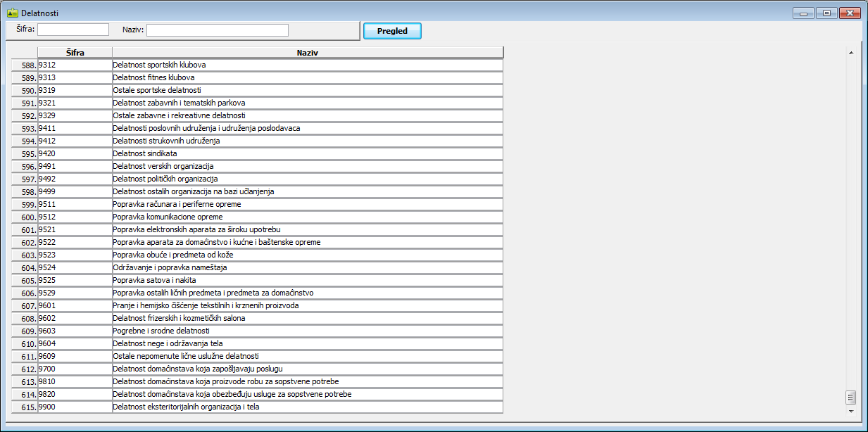Select code 9524 cell

point(74,267)
